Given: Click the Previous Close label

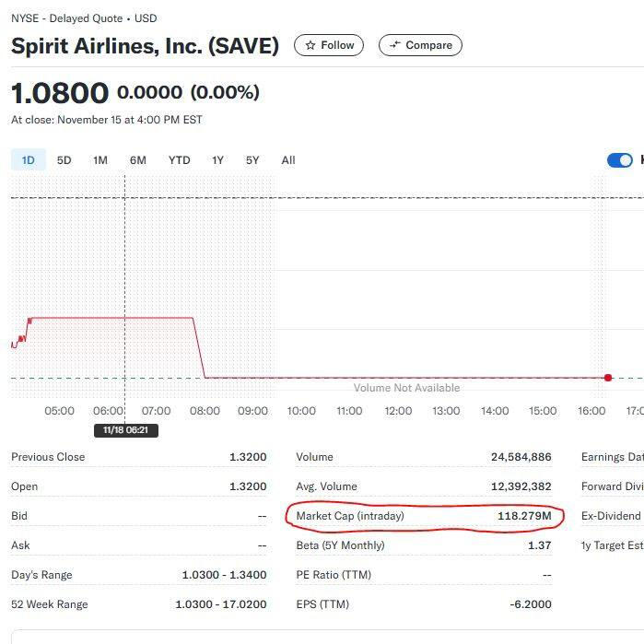Looking at the screenshot, I should (x=48, y=457).
